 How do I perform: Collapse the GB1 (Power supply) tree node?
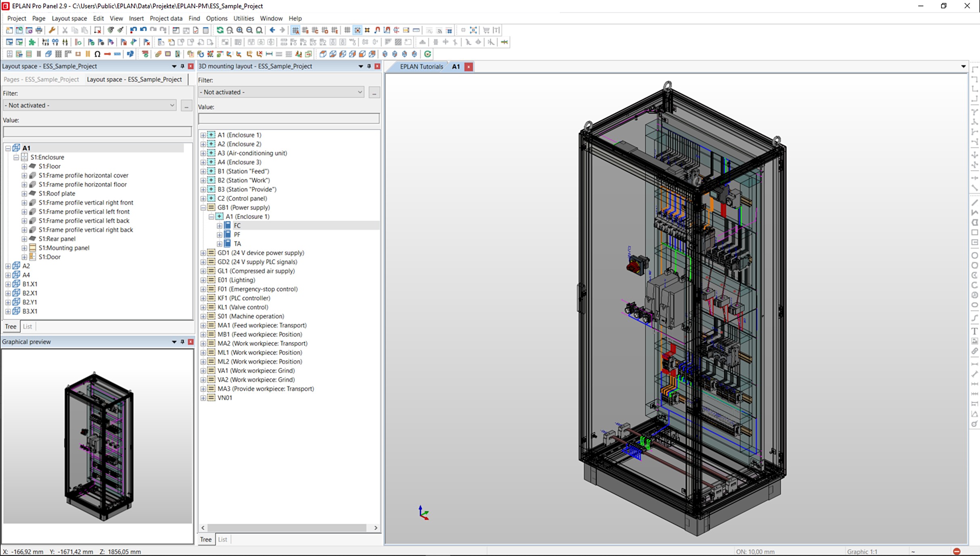[x=203, y=207]
